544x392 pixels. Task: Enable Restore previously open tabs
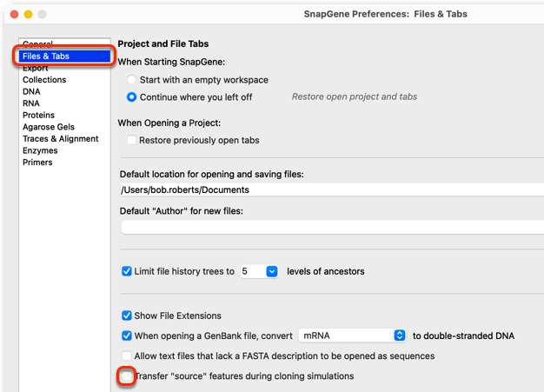point(131,140)
